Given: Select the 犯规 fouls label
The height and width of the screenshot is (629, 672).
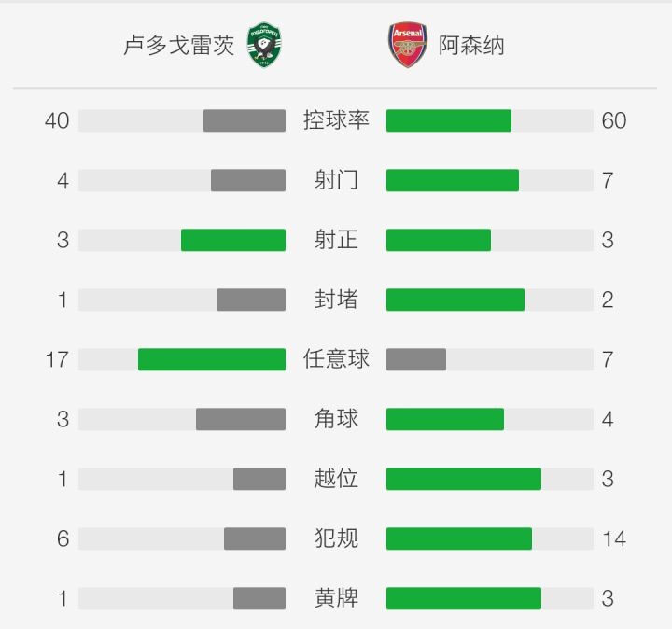Looking at the screenshot, I should click(336, 538).
